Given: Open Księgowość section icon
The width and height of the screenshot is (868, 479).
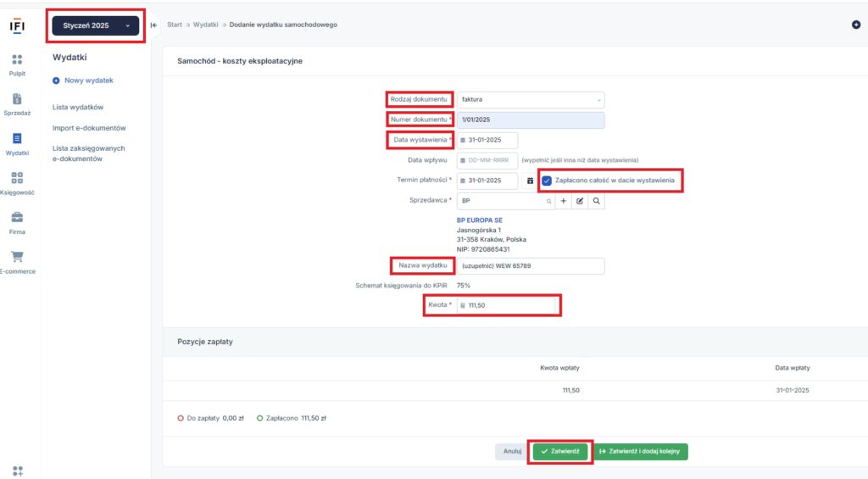Looking at the screenshot, I should pyautogui.click(x=17, y=178).
